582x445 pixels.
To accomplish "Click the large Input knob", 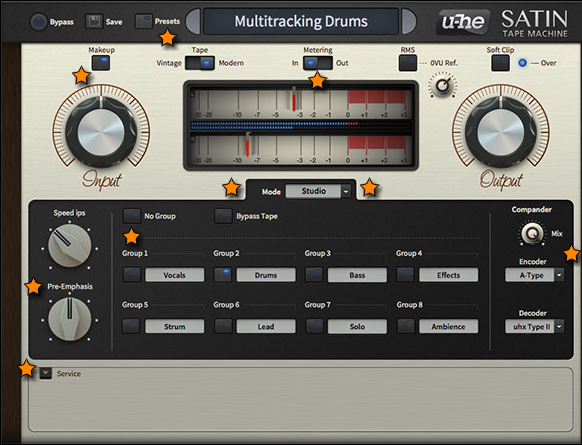I will point(101,132).
